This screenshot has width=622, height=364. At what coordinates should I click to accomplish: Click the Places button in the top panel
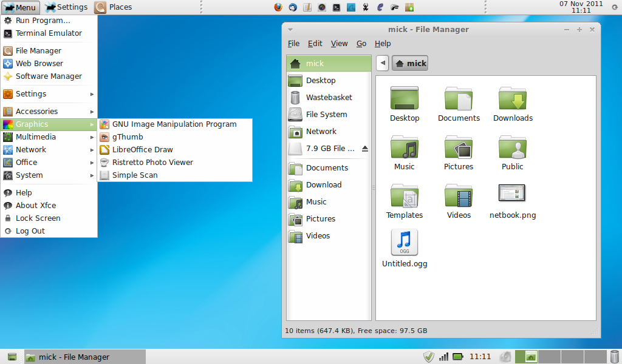click(114, 7)
